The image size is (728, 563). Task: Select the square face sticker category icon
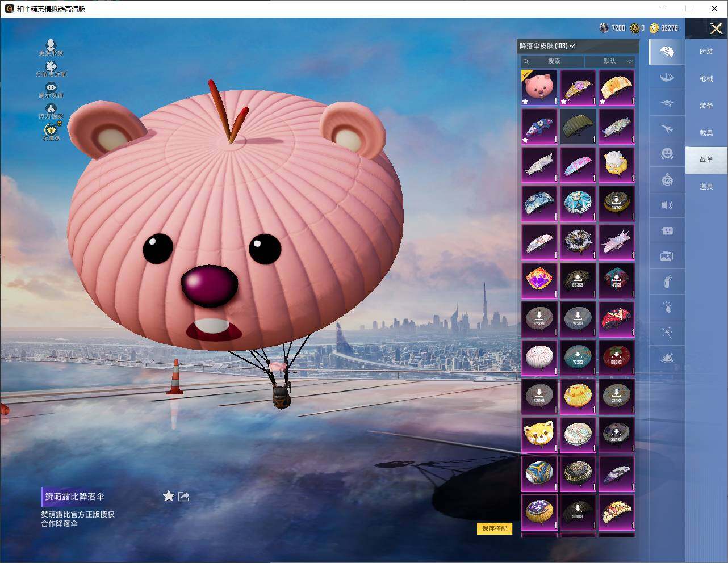[667, 230]
